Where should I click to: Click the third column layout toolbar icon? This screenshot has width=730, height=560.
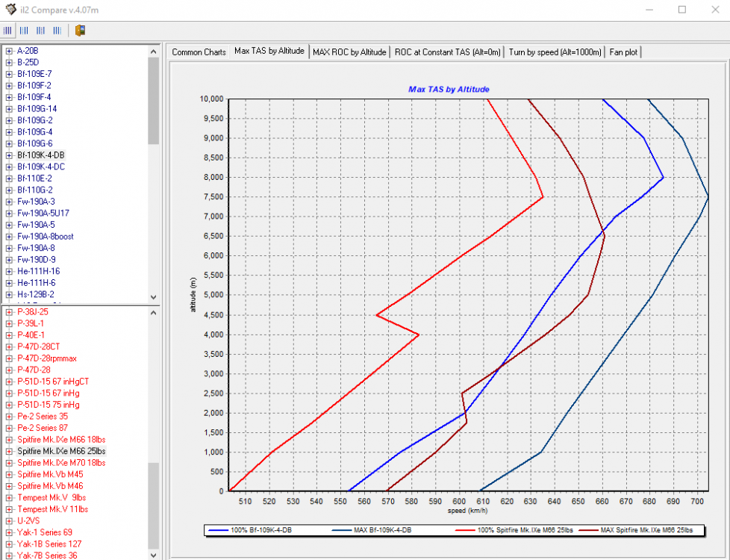click(x=39, y=31)
